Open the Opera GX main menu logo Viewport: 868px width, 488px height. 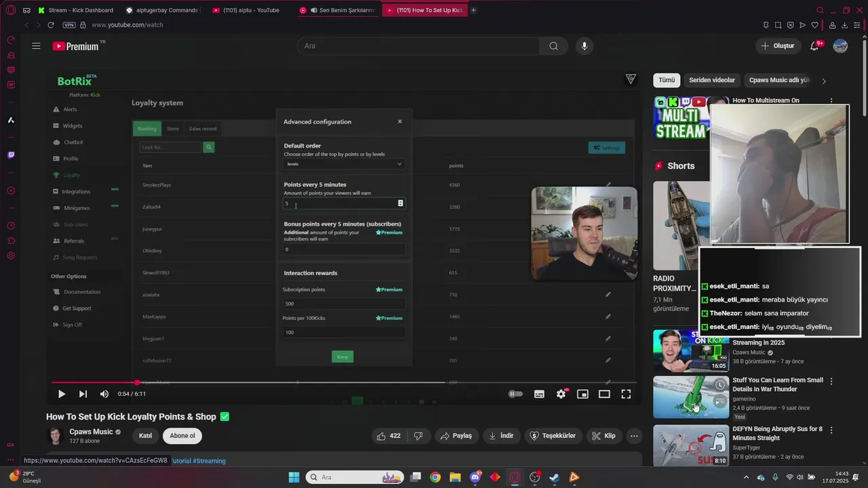[x=11, y=10]
